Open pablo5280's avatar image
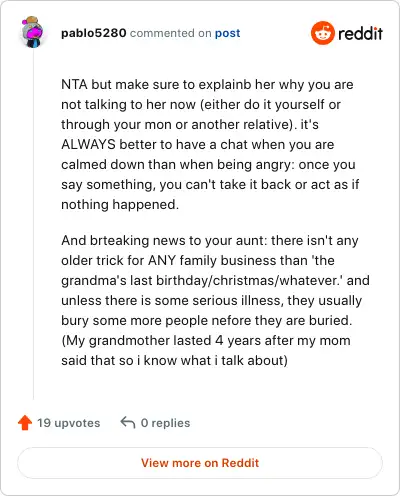 [33, 32]
